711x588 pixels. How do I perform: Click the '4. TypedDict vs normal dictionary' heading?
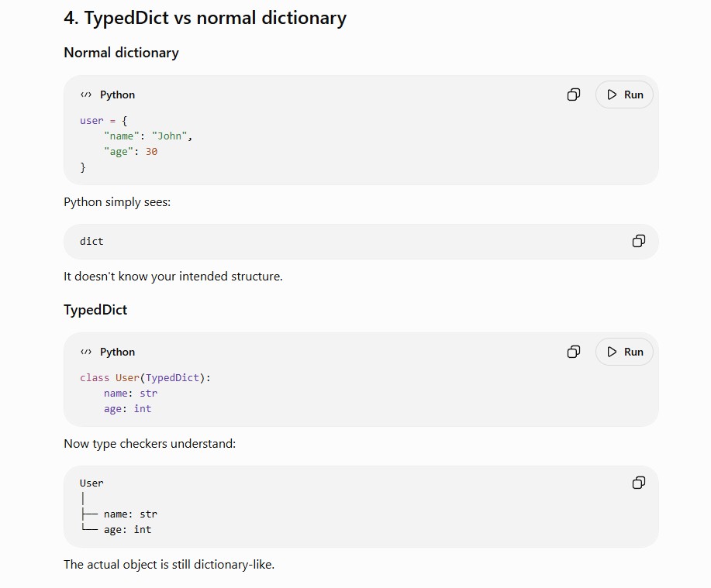(205, 18)
